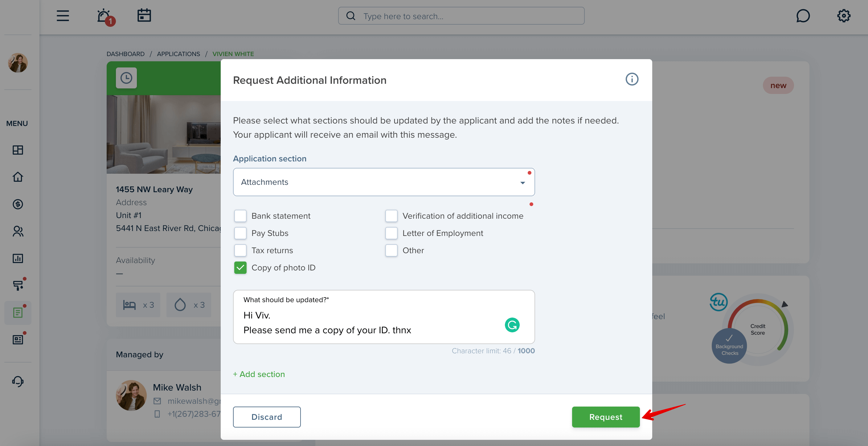This screenshot has width=868, height=446.
Task: Open the contacts people sidebar icon
Action: point(18,231)
